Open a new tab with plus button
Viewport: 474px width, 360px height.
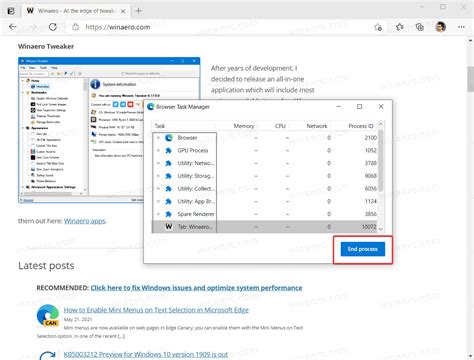138,11
